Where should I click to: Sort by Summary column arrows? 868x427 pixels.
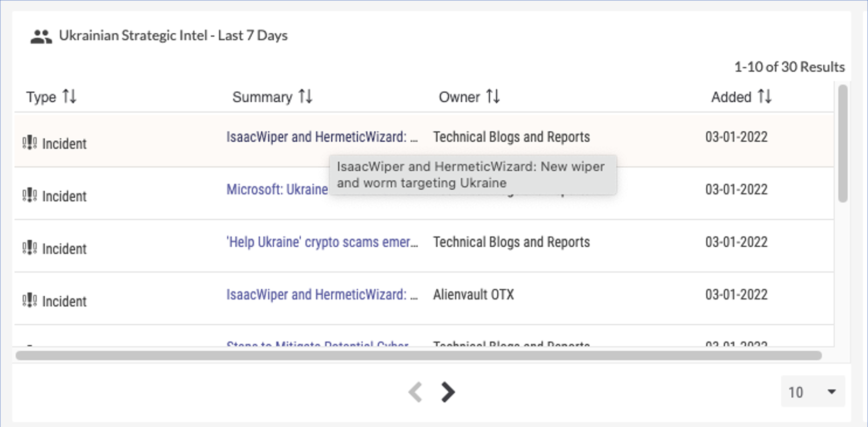[306, 97]
